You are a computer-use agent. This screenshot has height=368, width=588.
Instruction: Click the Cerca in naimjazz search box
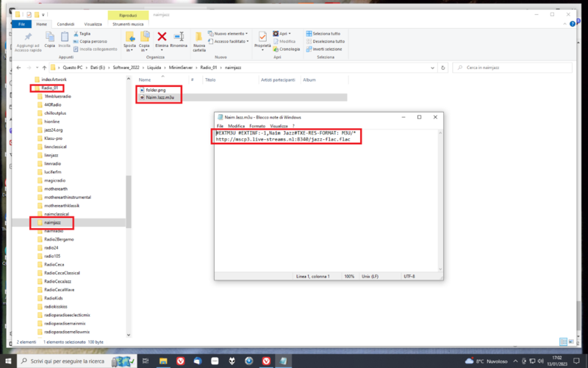[x=514, y=67]
